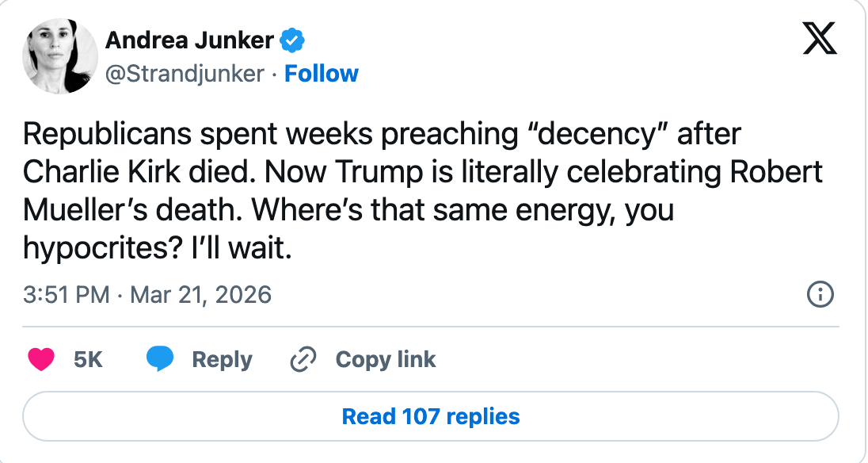The height and width of the screenshot is (463, 868).
Task: Like the tweet with the heart icon
Action: coord(41,360)
